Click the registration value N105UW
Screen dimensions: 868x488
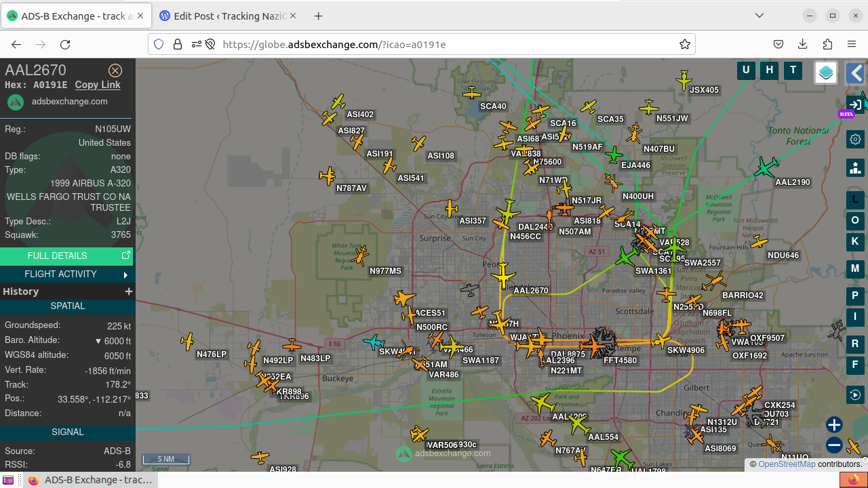pyautogui.click(x=113, y=129)
